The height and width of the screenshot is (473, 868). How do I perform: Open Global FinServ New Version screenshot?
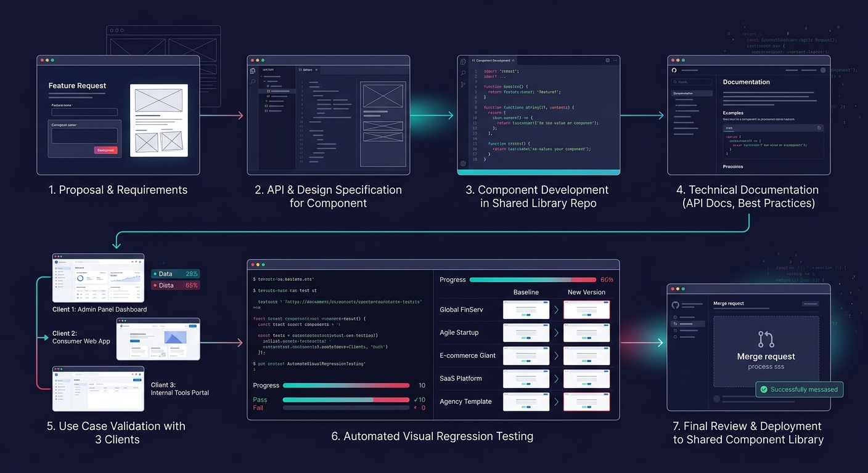(587, 310)
